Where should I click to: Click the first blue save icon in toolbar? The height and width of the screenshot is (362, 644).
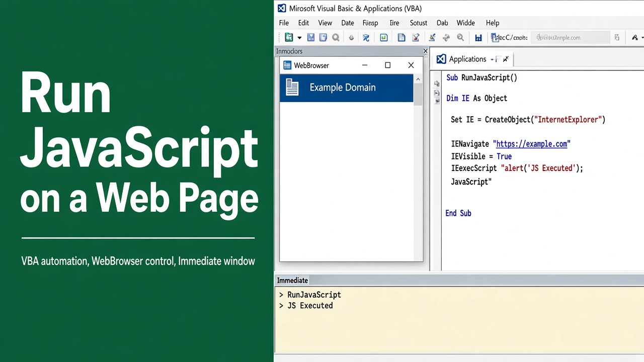click(x=311, y=37)
